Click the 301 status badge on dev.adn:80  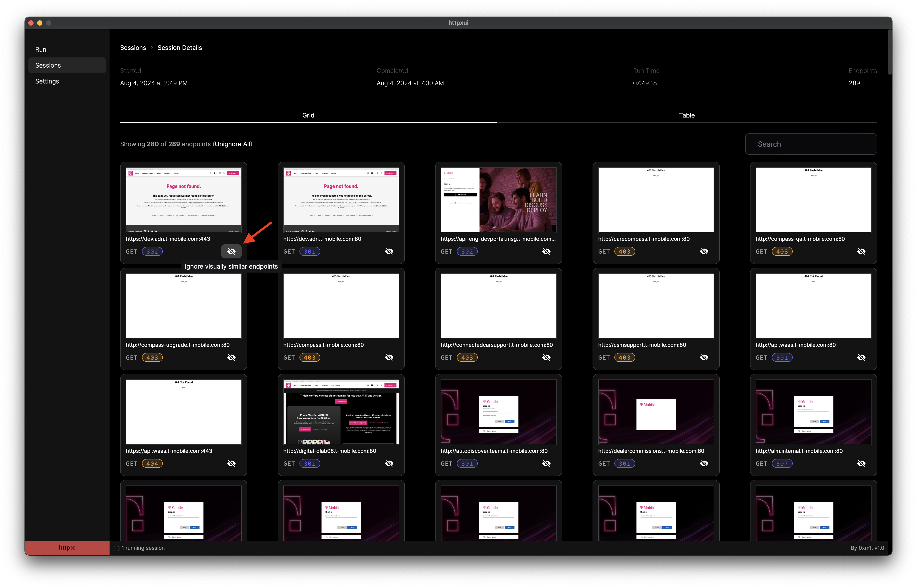(310, 252)
